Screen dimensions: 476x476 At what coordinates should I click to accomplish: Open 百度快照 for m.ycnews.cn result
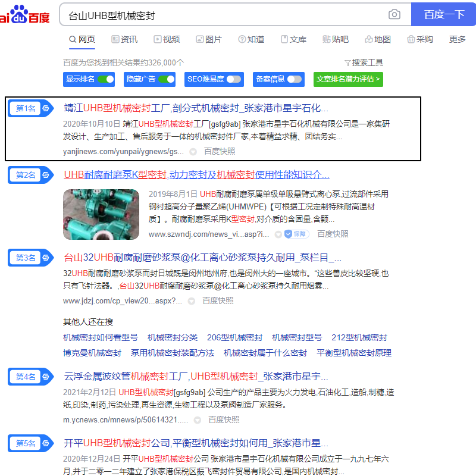point(224,419)
